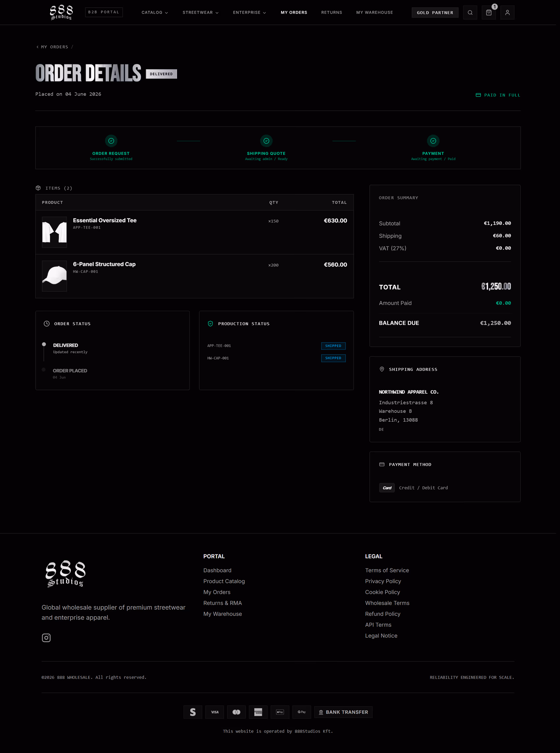Image resolution: width=560 pixels, height=753 pixels.
Task: Open Cookie Policy link
Action: point(382,592)
